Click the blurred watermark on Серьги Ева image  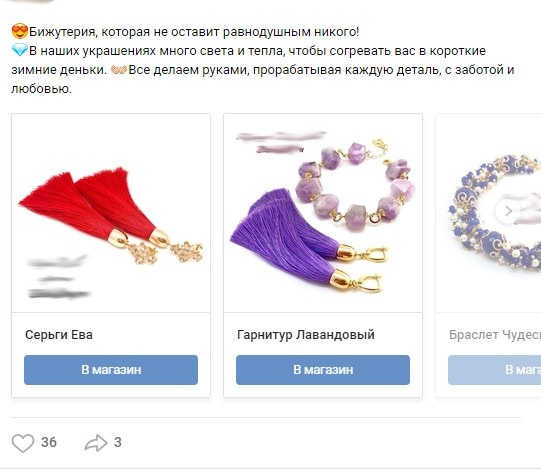[59, 277]
